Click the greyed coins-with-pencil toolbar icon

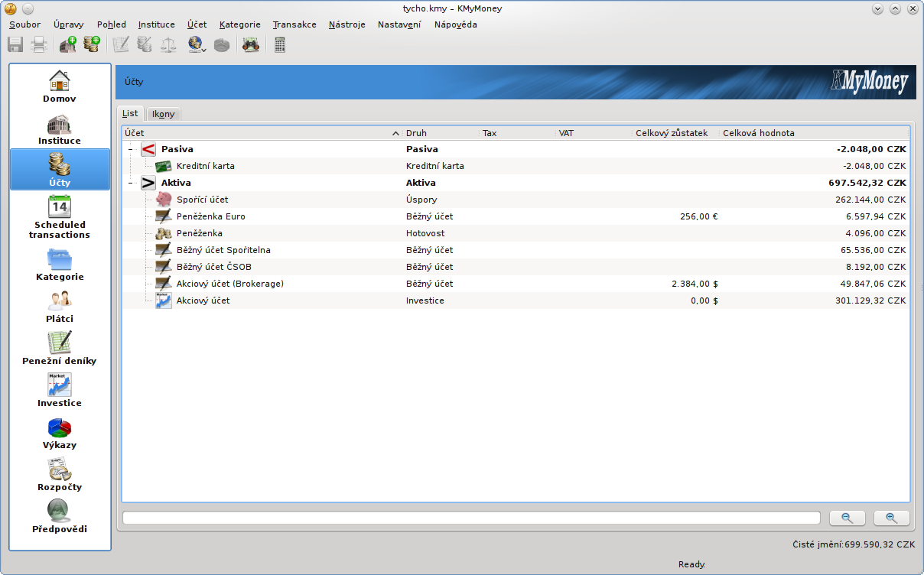tap(145, 44)
